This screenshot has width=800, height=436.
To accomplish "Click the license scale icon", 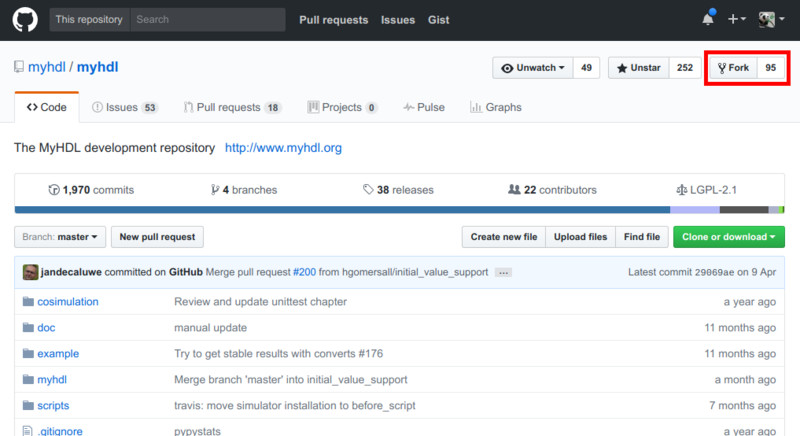I will pyautogui.click(x=681, y=190).
